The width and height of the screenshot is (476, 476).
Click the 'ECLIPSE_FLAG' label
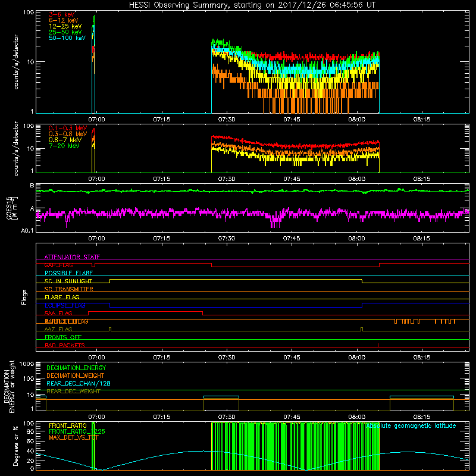[65, 305]
